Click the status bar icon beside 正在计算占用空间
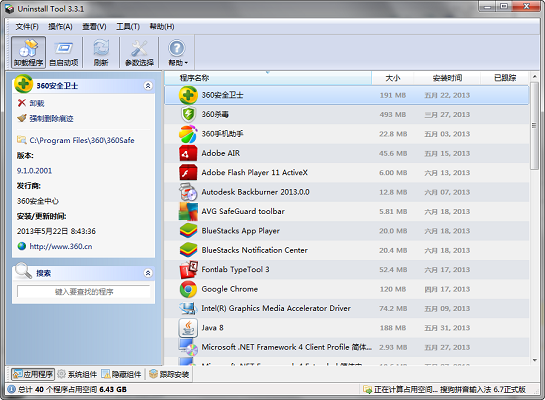 click(x=367, y=390)
